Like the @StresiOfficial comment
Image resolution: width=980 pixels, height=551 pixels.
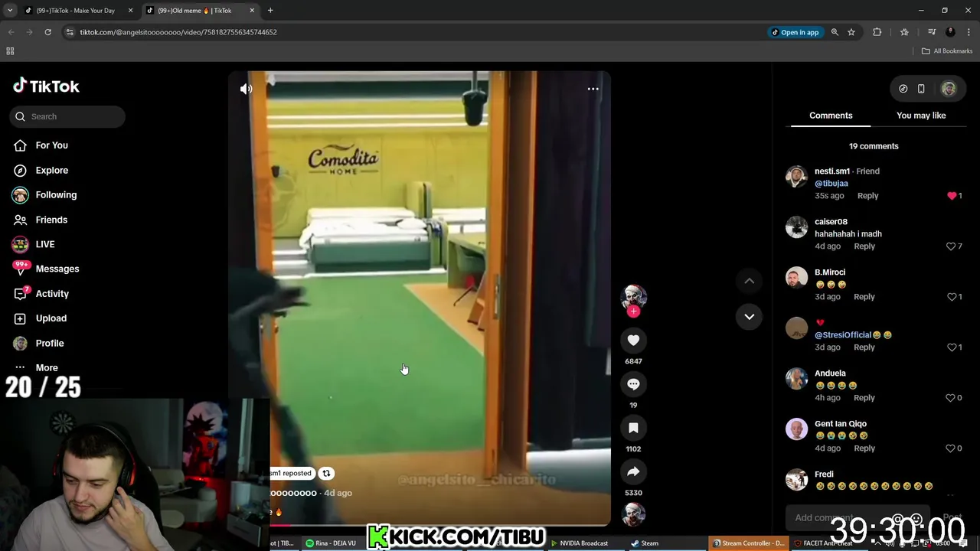click(952, 347)
